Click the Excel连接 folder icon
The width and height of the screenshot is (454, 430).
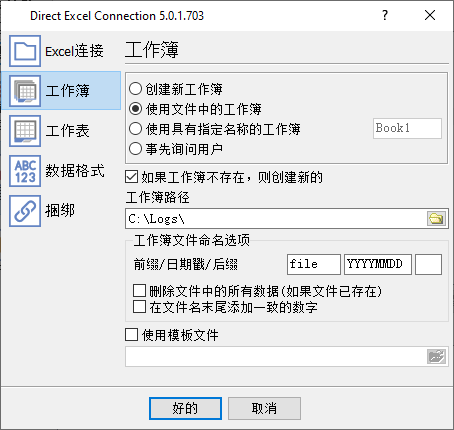point(25,51)
